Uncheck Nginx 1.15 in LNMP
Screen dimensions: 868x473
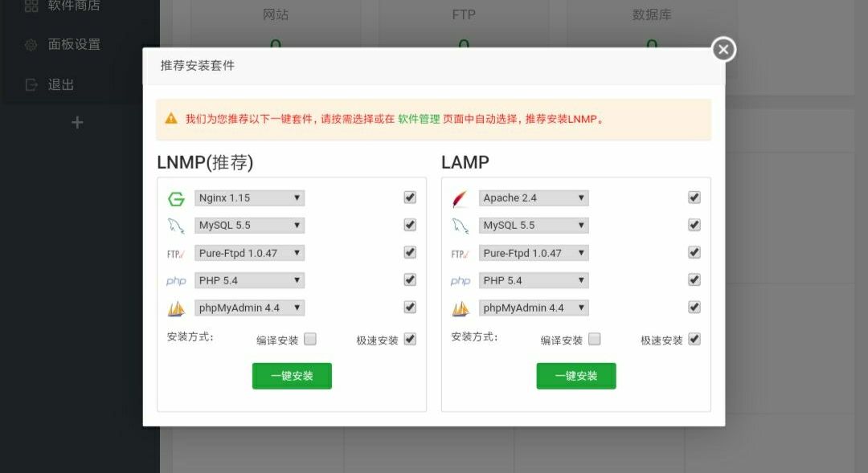coord(410,198)
